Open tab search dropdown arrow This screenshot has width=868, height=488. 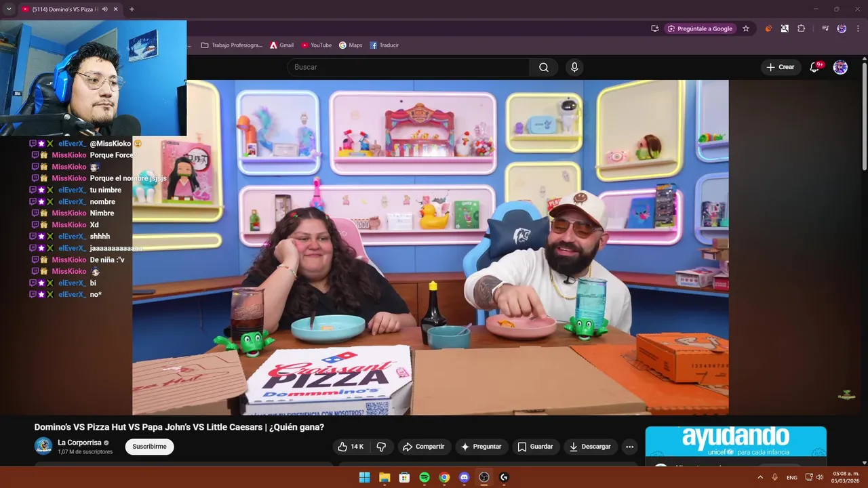coord(9,9)
